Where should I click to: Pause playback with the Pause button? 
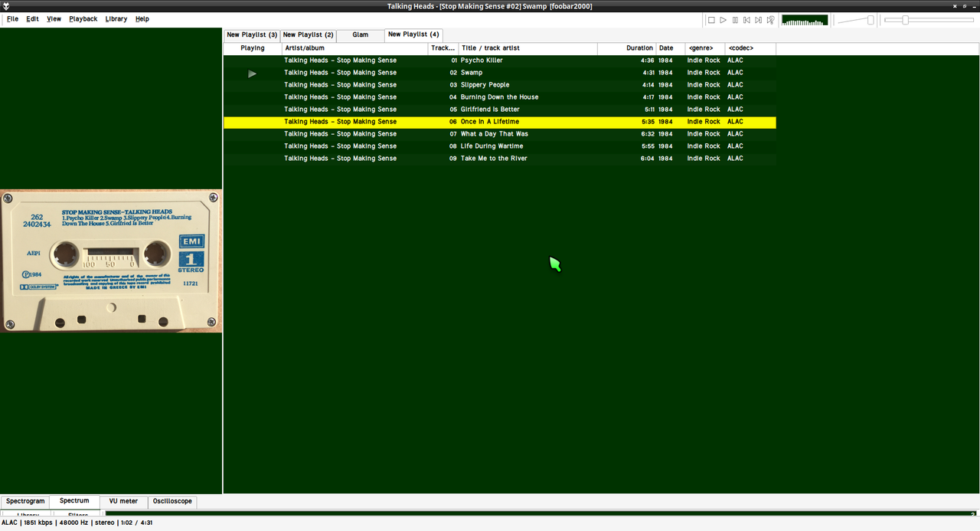tap(735, 20)
